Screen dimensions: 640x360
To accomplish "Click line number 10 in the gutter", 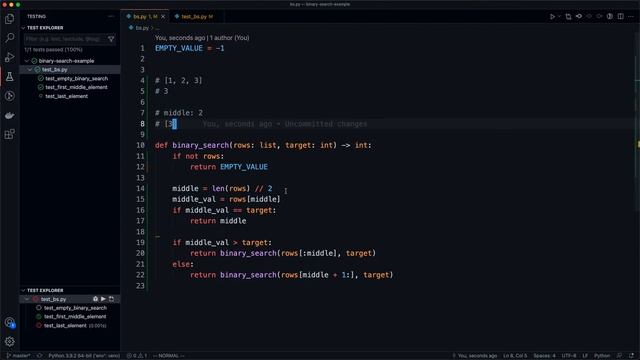I will tap(140, 145).
